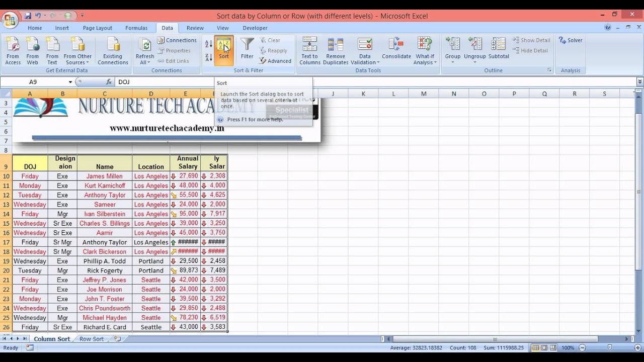644x362 pixels.
Task: Open Name Box dropdown arrow
Action: click(70, 82)
